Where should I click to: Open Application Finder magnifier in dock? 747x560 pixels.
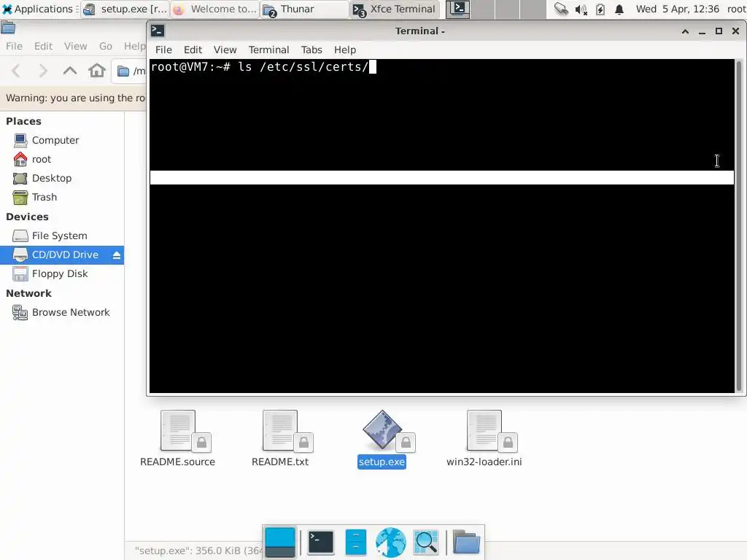426,542
